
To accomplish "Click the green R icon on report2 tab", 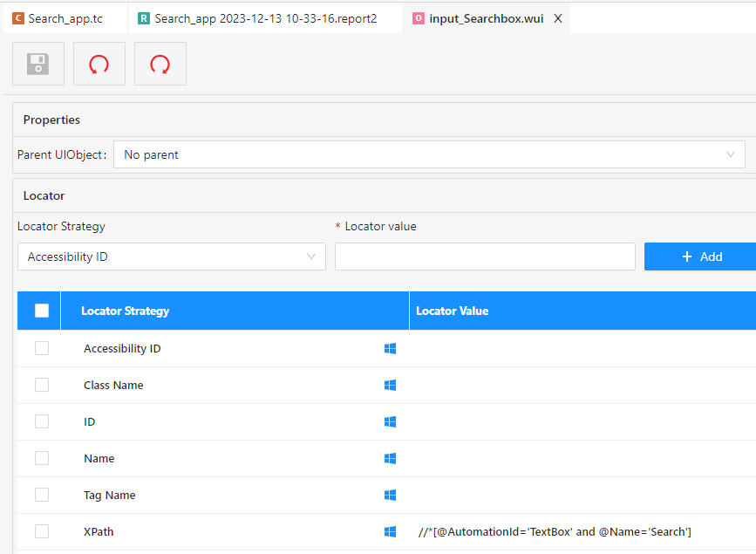I will pos(144,18).
